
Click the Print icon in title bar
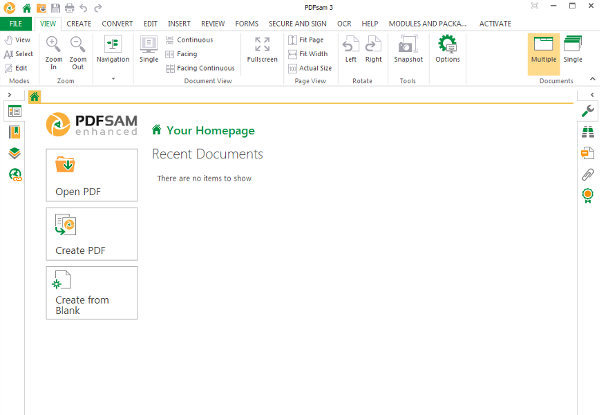point(69,8)
